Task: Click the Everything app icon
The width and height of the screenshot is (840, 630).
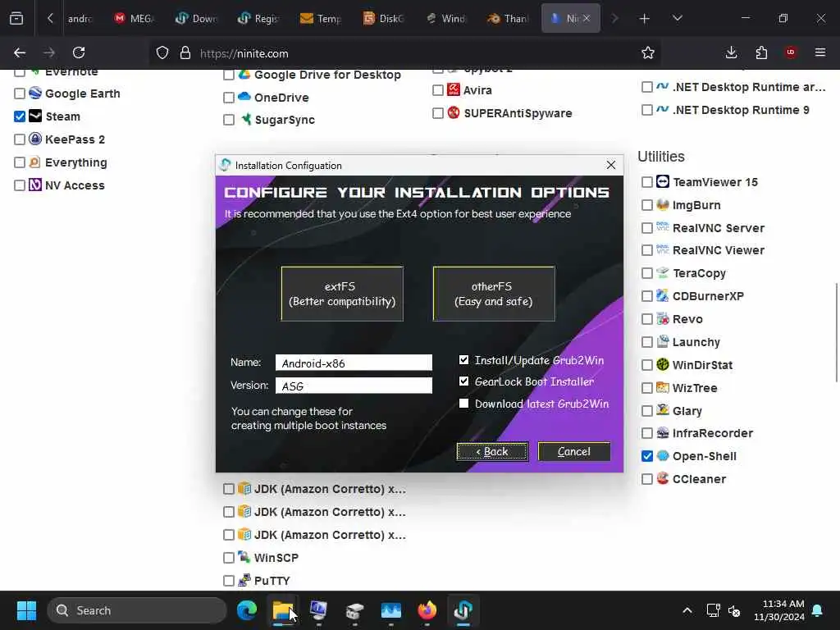Action: (x=34, y=162)
